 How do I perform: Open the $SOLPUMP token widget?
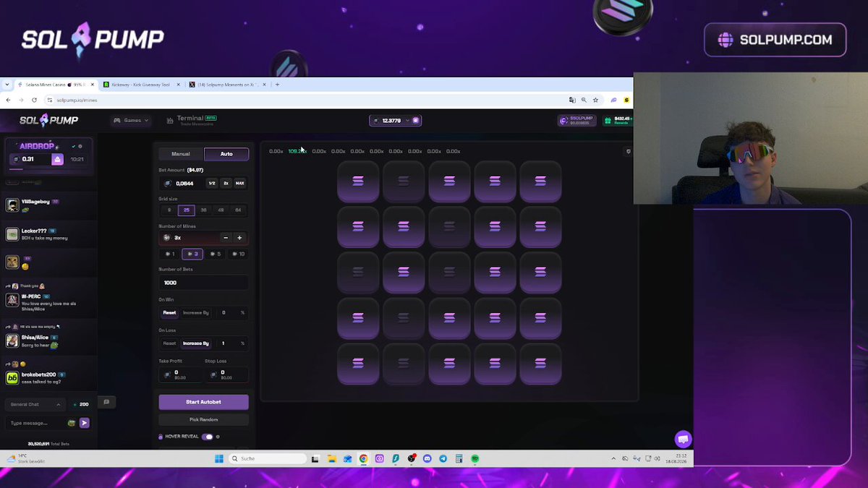(577, 121)
